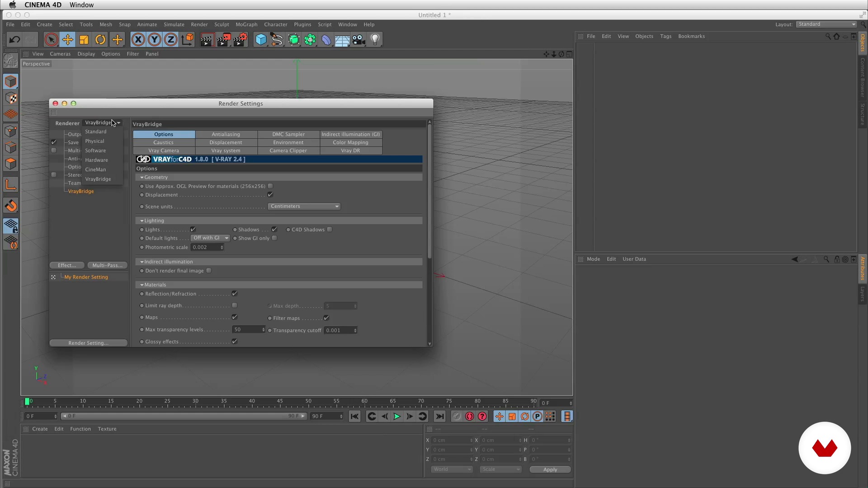Viewport: 868px width, 488px height.
Task: Enable Show GI only checkbox
Action: tap(274, 238)
